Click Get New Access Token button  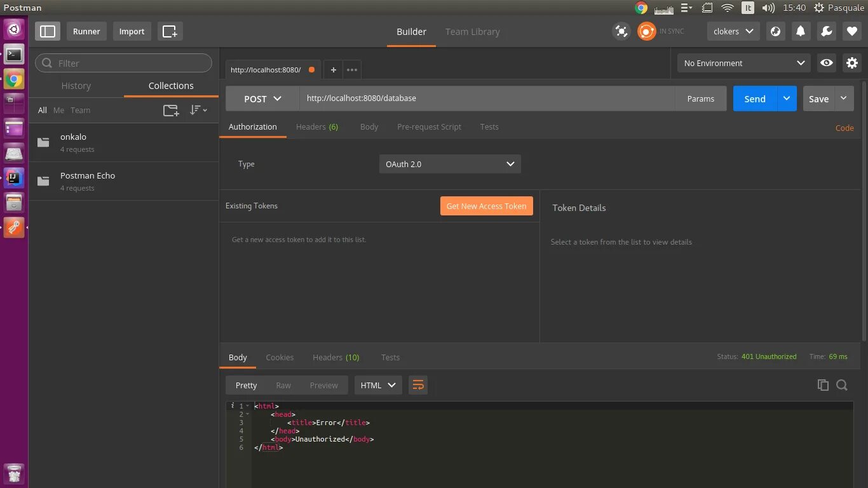pos(486,206)
